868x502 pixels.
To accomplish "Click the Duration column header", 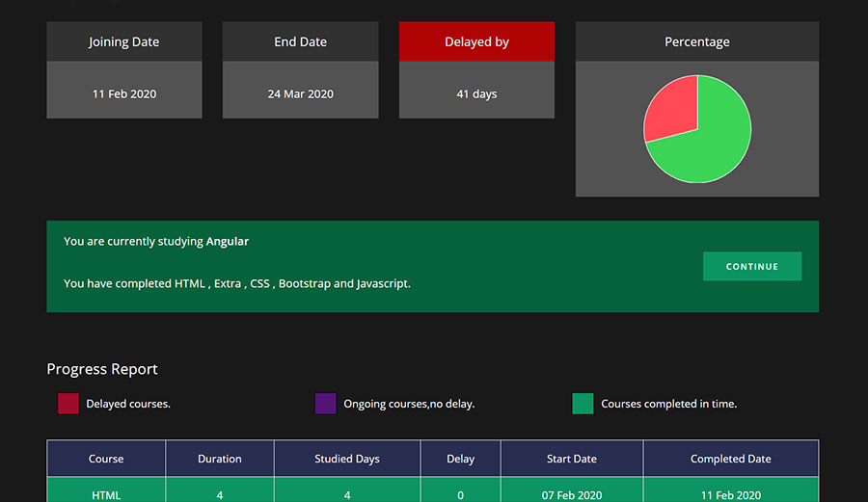I will pos(220,459).
